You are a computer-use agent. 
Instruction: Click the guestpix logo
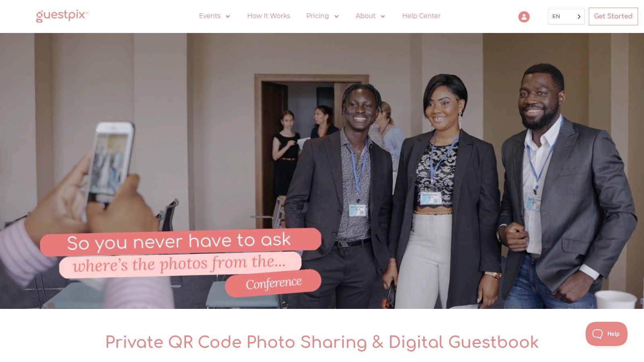[62, 16]
